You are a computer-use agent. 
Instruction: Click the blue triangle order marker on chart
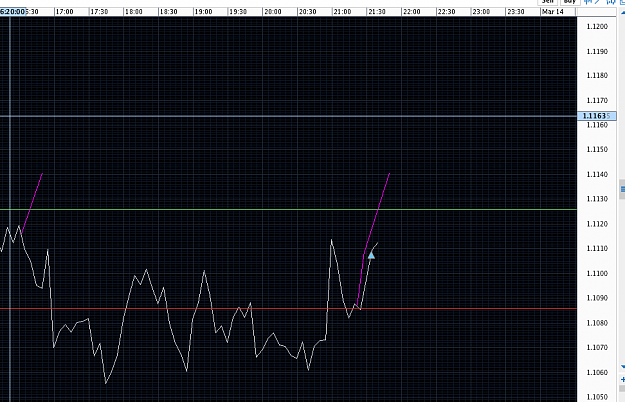pyautogui.click(x=371, y=255)
